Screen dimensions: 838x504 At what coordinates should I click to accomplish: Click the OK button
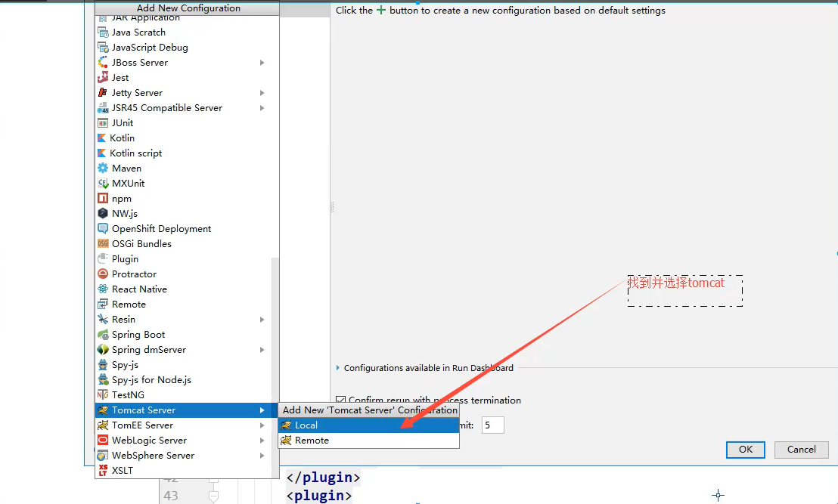click(x=746, y=450)
